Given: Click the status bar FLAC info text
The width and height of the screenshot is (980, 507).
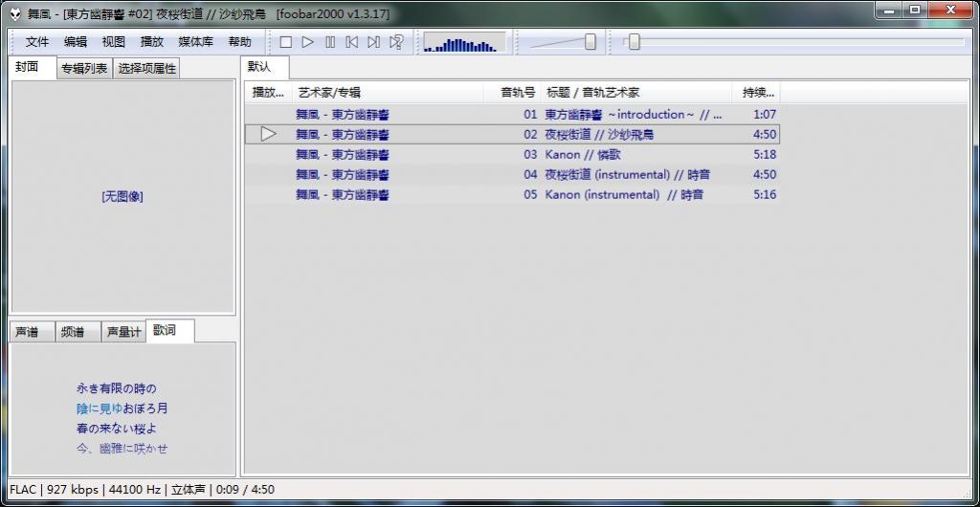Looking at the screenshot, I should pos(24,490).
